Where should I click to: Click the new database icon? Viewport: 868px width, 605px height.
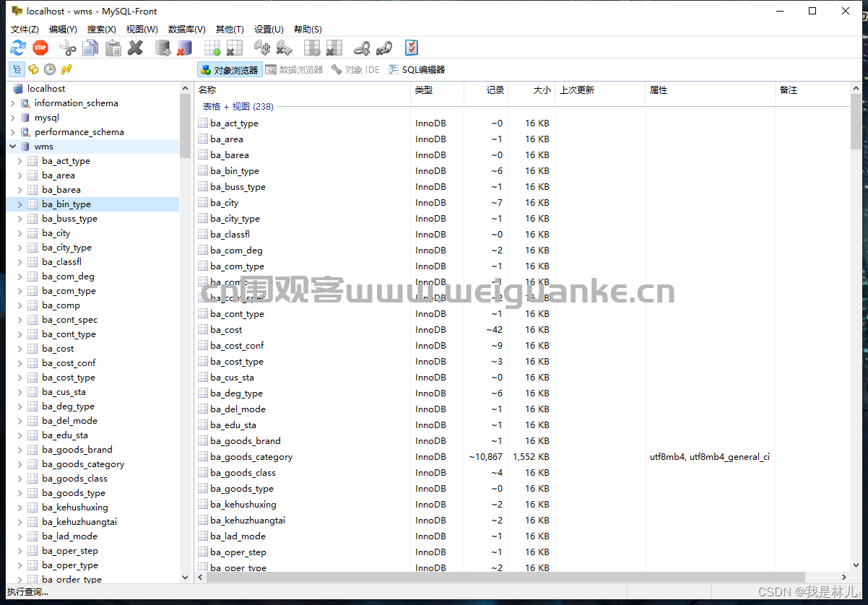click(163, 48)
